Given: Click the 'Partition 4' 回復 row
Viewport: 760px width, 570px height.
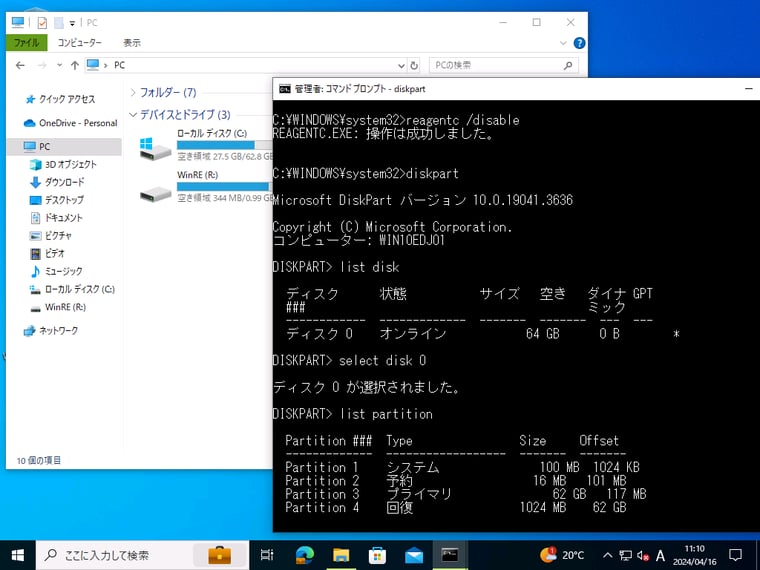Looking at the screenshot, I should point(456,507).
